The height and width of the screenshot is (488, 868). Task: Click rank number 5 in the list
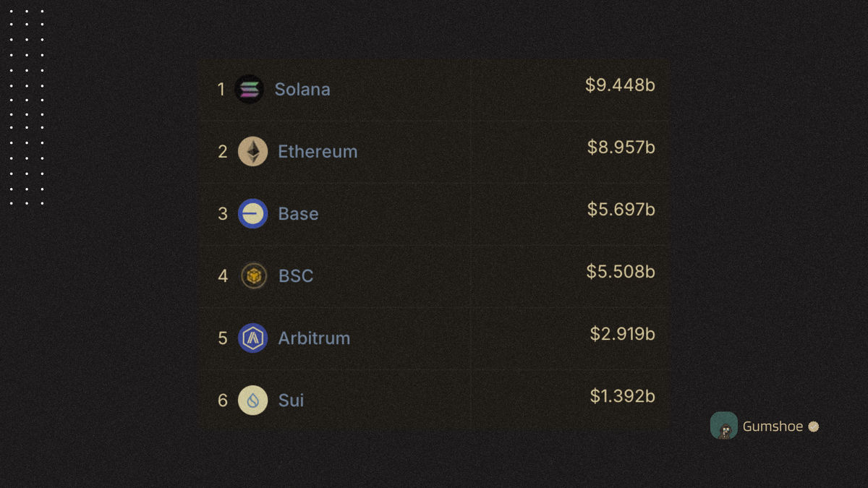point(223,338)
